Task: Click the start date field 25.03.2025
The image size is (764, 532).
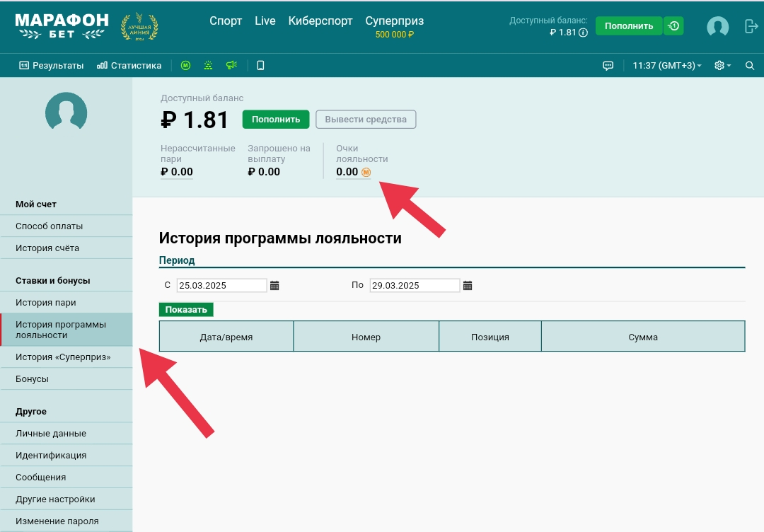Action: [x=221, y=286]
